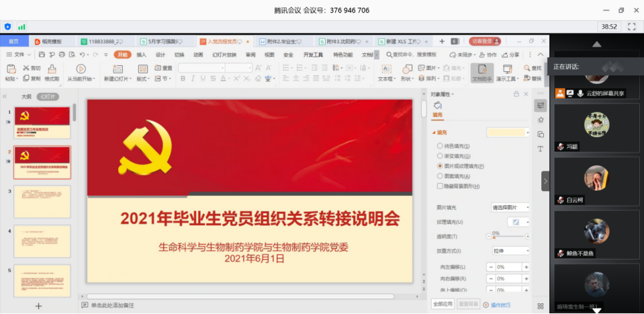Open placement mode 拉伸 dropdown
The image size is (644, 314).
tap(510, 251)
